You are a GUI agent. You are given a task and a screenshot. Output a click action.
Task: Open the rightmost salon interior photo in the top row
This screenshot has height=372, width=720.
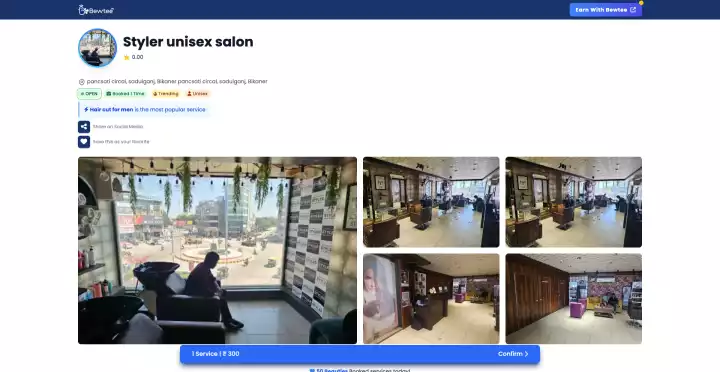574,202
